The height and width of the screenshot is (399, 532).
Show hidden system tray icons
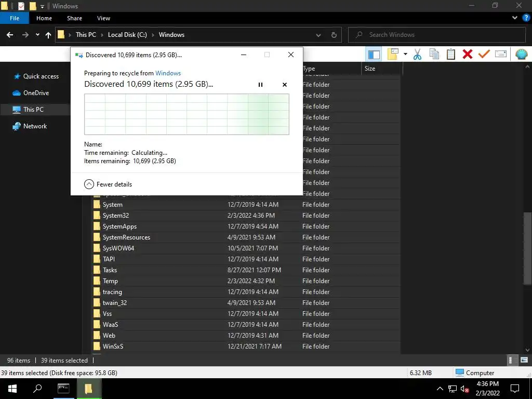tap(440, 389)
